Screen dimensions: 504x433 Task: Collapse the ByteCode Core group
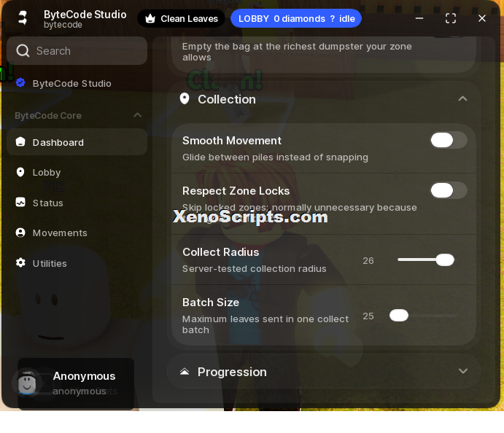138,115
